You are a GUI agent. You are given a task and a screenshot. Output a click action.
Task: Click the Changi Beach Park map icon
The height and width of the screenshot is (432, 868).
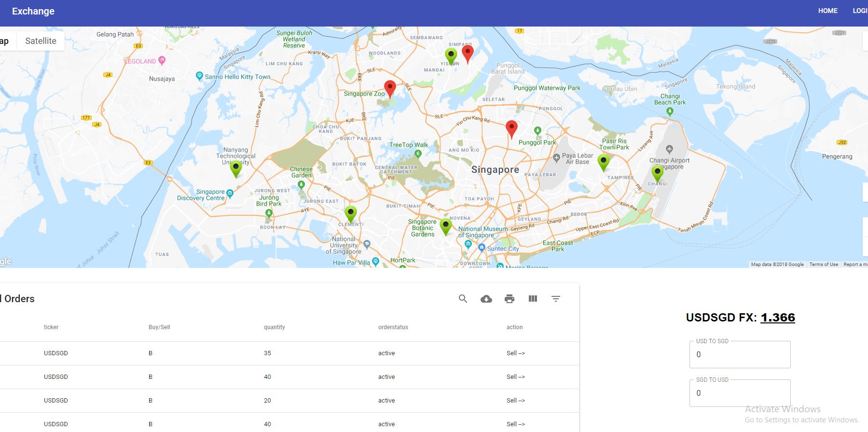[669, 111]
